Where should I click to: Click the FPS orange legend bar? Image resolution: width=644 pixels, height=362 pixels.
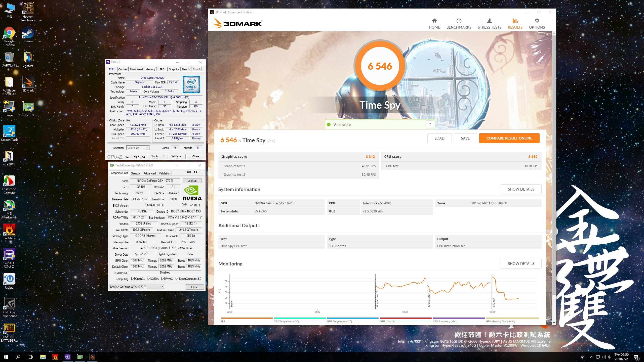click(x=247, y=318)
